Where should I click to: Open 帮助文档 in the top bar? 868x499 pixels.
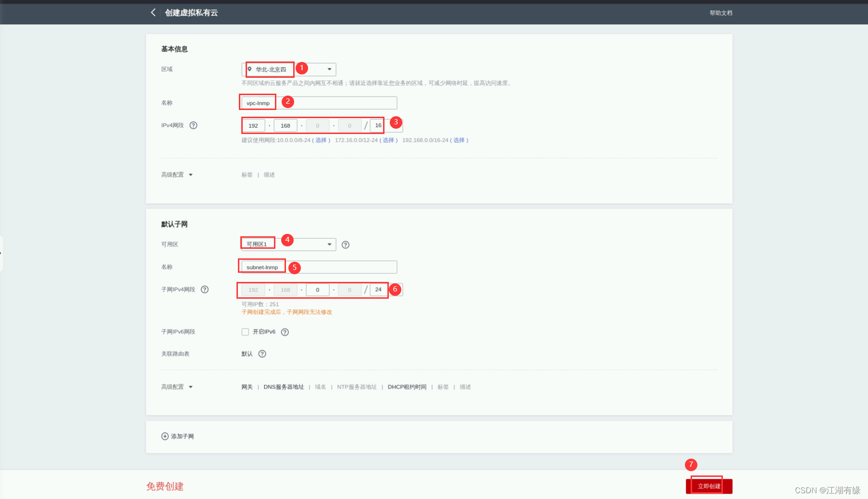720,12
